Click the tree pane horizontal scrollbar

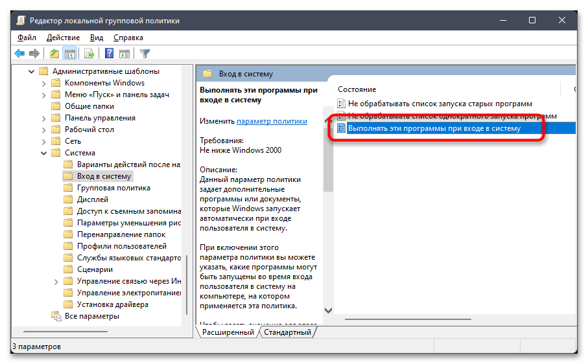click(x=65, y=332)
